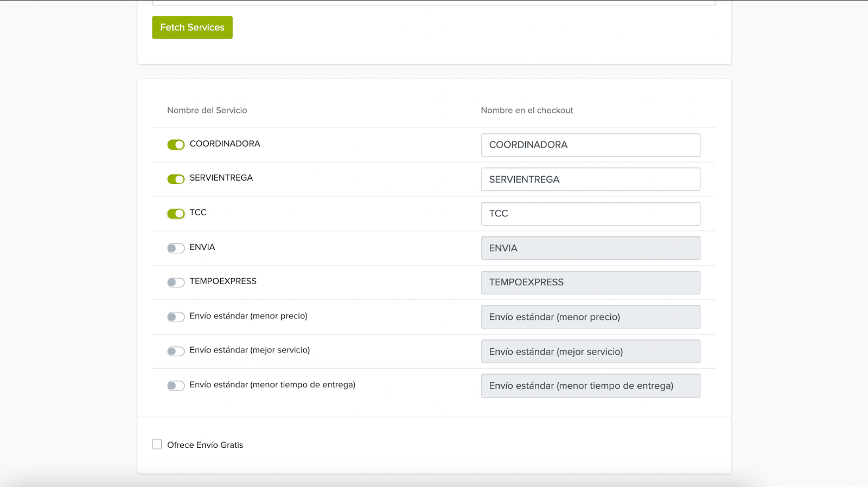This screenshot has width=868, height=487.
Task: Focus the SERVIENTREGA checkout name input
Action: click(x=590, y=180)
